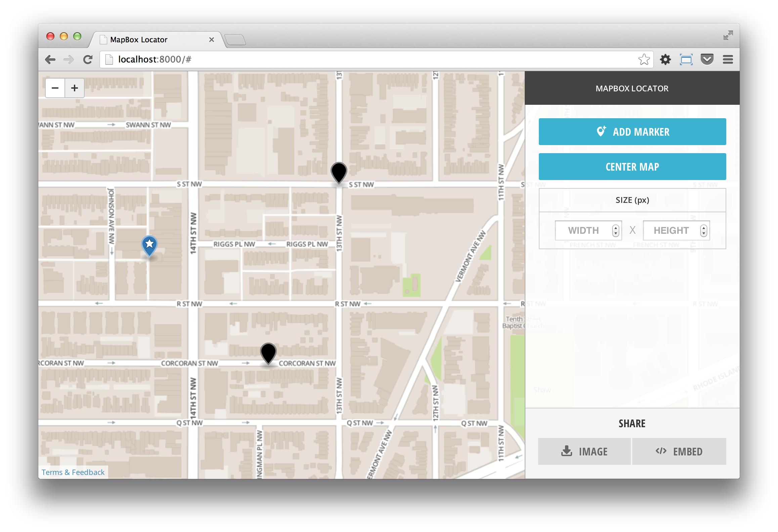
Task: Open the Chrome hamburger menu
Action: tap(728, 60)
